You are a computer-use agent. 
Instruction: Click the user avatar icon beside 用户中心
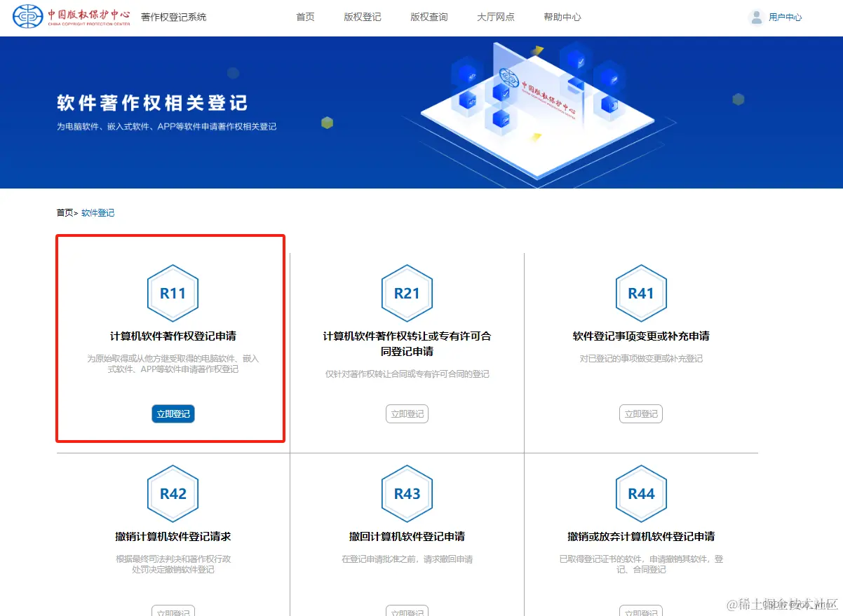pos(756,18)
